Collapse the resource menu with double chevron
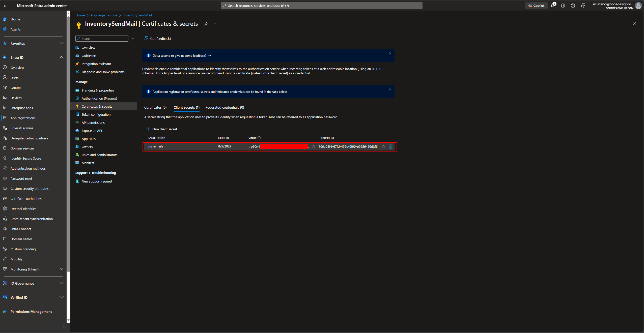 pyautogui.click(x=133, y=39)
